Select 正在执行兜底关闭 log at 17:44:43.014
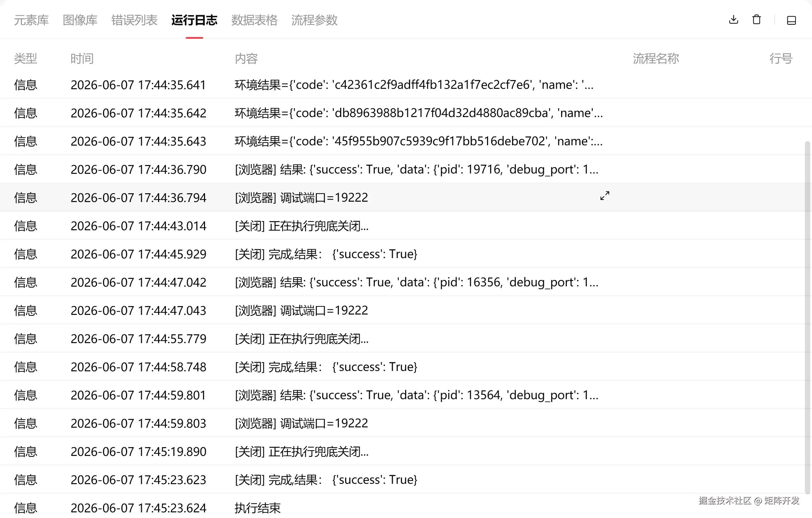812x518 pixels. [406, 226]
